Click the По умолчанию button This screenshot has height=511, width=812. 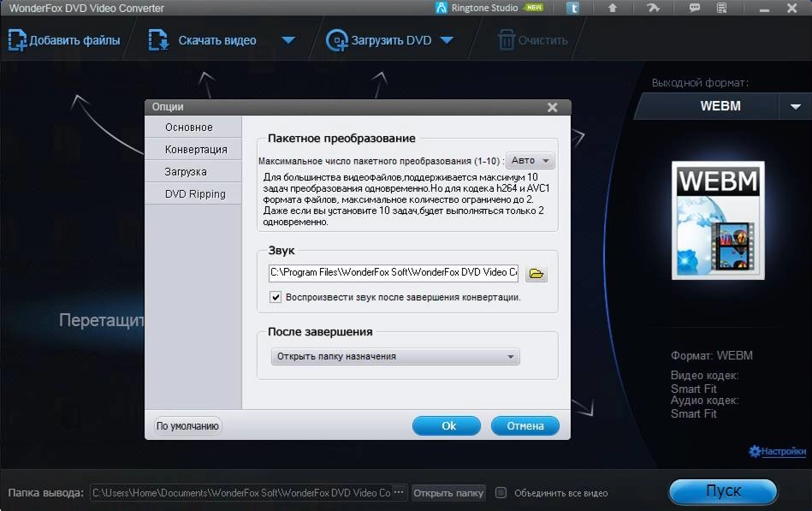tap(187, 426)
